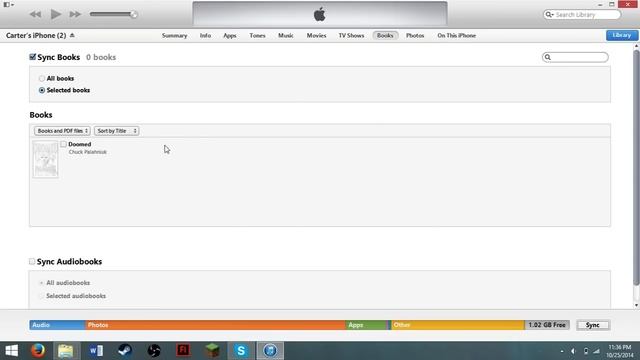Click the Library button
This screenshot has height=360, width=640.
click(622, 36)
